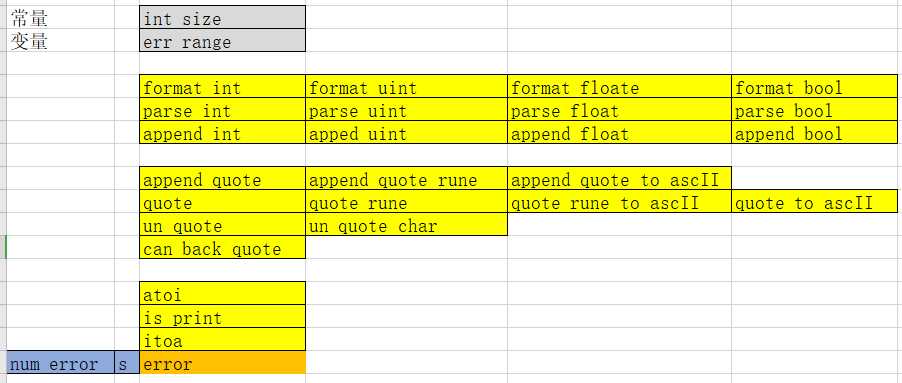Select the "atoi" cell
Screen dimensions: 902x383
click(x=222, y=293)
